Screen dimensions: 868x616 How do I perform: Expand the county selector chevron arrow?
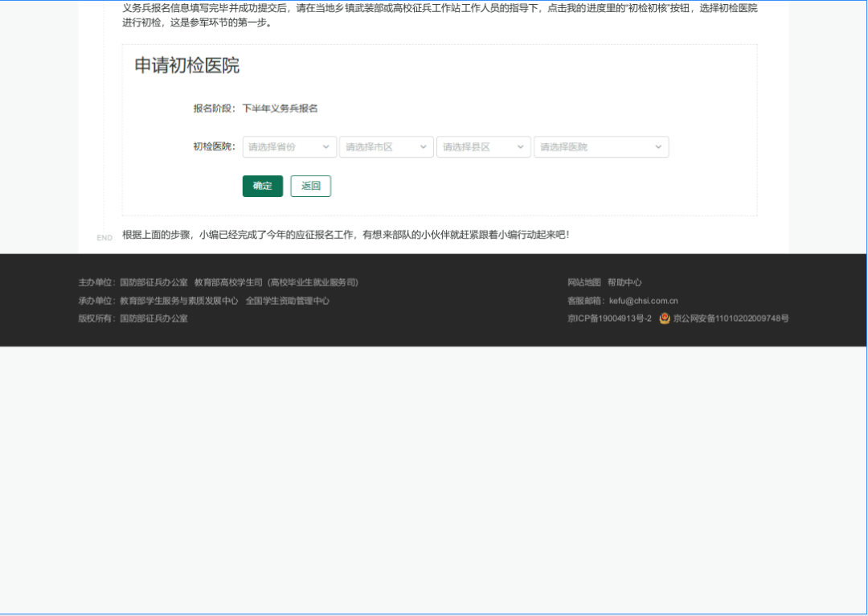point(520,146)
